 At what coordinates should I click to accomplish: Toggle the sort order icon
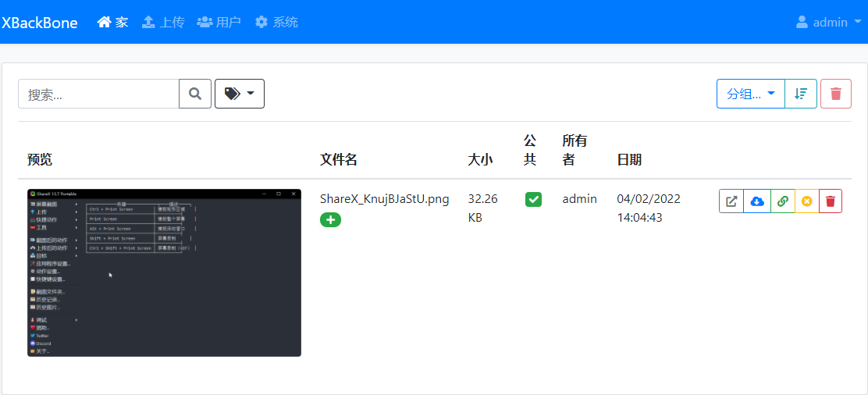[801, 94]
